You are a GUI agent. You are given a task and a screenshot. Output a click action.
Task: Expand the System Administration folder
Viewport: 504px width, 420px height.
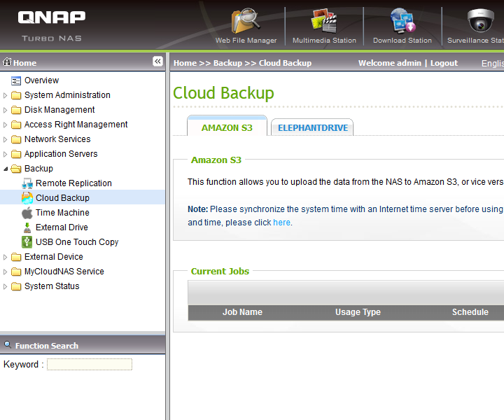tap(6, 95)
